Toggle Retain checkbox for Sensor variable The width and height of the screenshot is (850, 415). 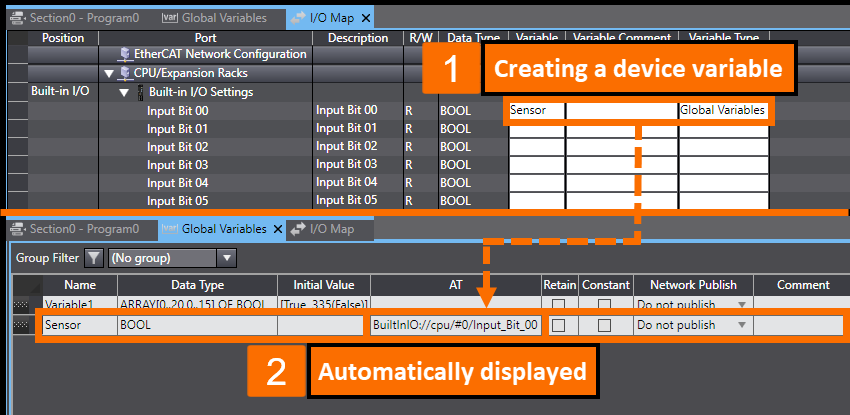tap(558, 325)
